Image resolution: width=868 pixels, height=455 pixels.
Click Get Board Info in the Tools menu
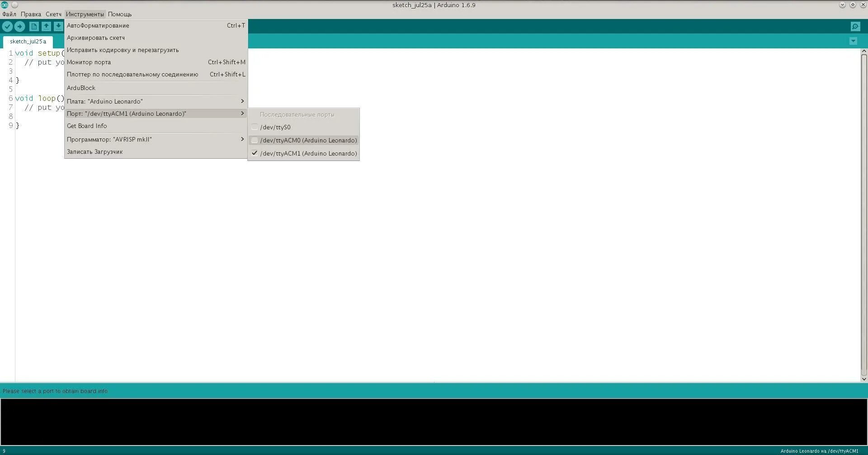87,126
